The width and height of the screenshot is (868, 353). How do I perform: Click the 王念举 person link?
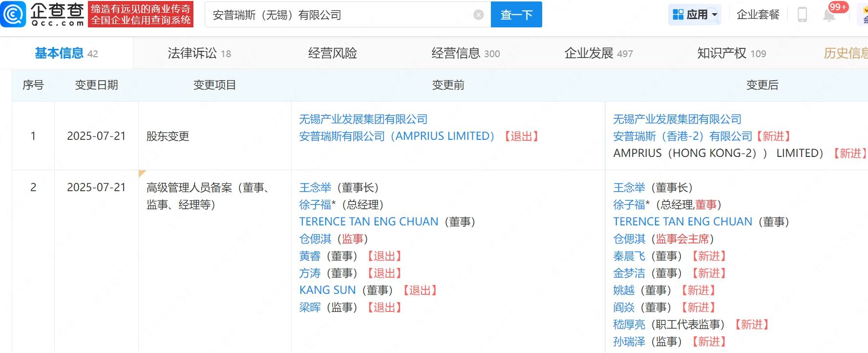coord(315,187)
